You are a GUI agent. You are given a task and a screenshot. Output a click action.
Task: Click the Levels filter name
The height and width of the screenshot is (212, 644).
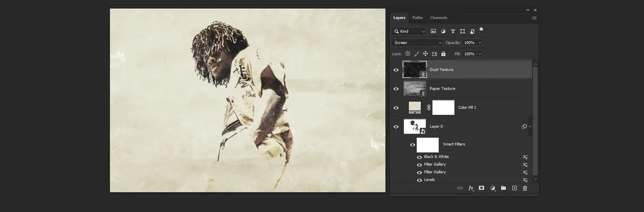[x=429, y=180]
